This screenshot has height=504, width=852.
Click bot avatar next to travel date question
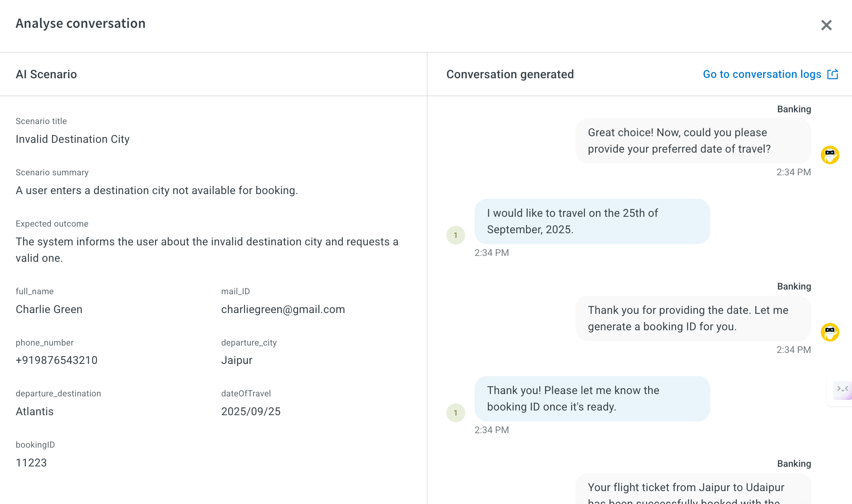coord(830,155)
